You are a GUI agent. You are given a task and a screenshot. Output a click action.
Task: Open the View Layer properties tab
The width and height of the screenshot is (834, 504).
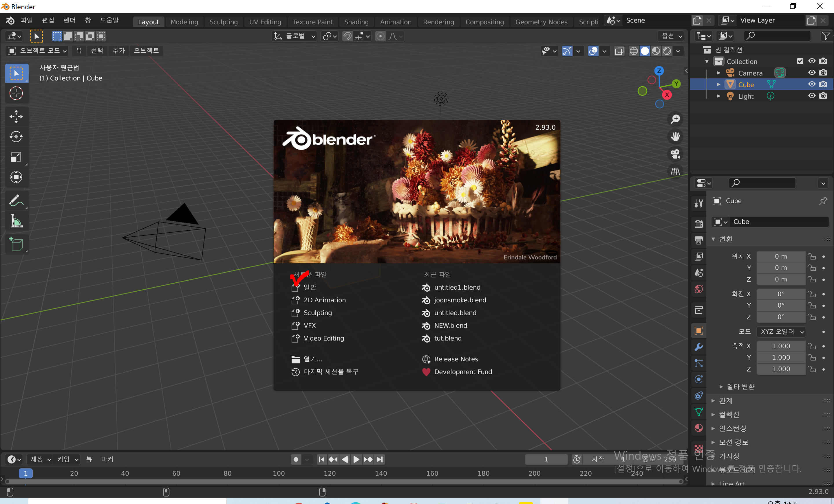coord(698,256)
